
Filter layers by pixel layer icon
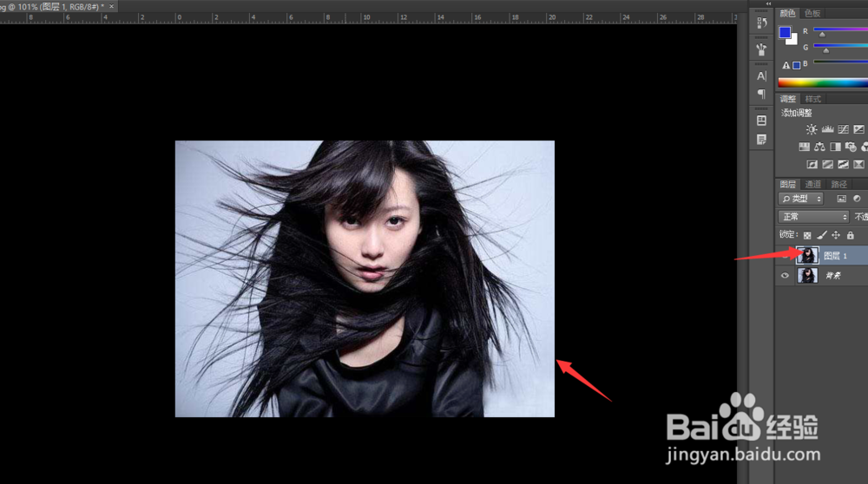[841, 199]
